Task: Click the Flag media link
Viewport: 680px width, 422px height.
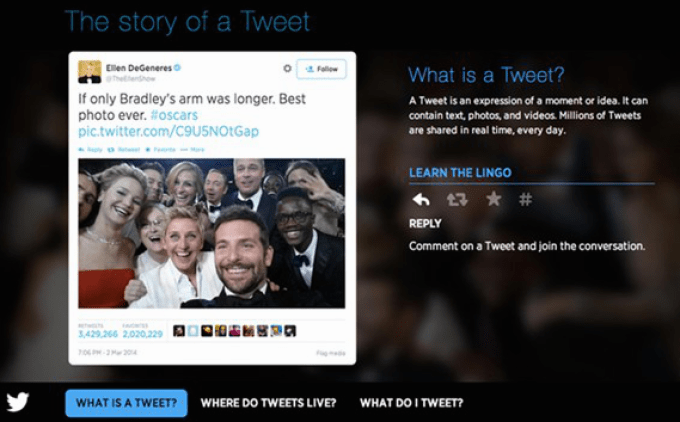Action: pos(331,353)
